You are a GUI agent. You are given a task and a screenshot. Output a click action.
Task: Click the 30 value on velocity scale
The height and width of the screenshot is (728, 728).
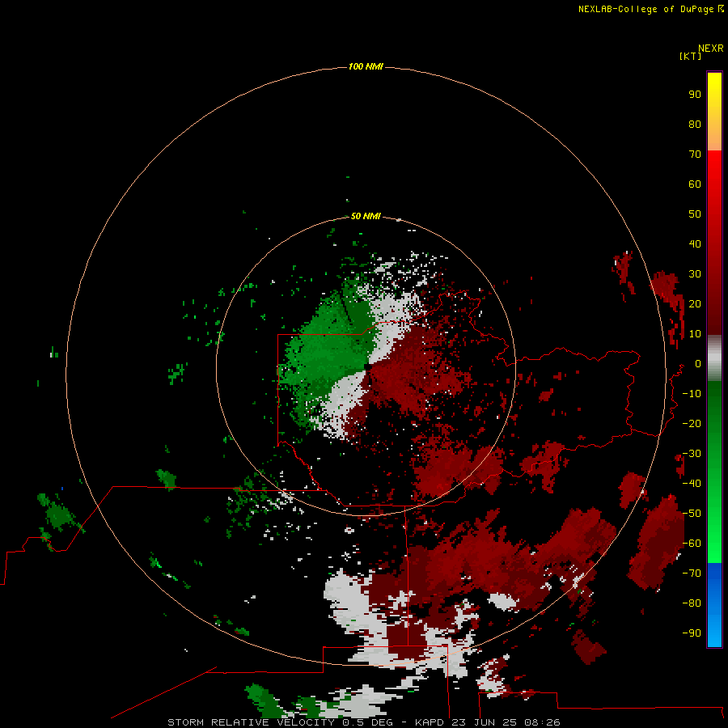coord(695,274)
